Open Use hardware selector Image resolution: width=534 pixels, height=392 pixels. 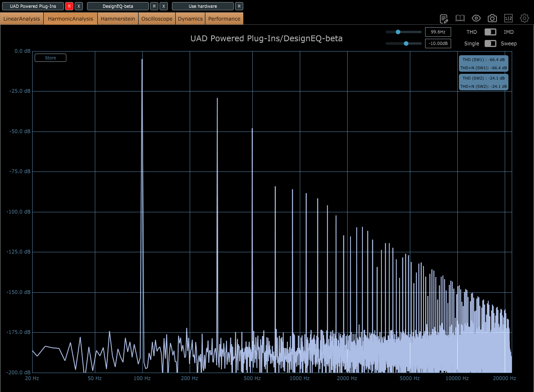pyautogui.click(x=202, y=6)
